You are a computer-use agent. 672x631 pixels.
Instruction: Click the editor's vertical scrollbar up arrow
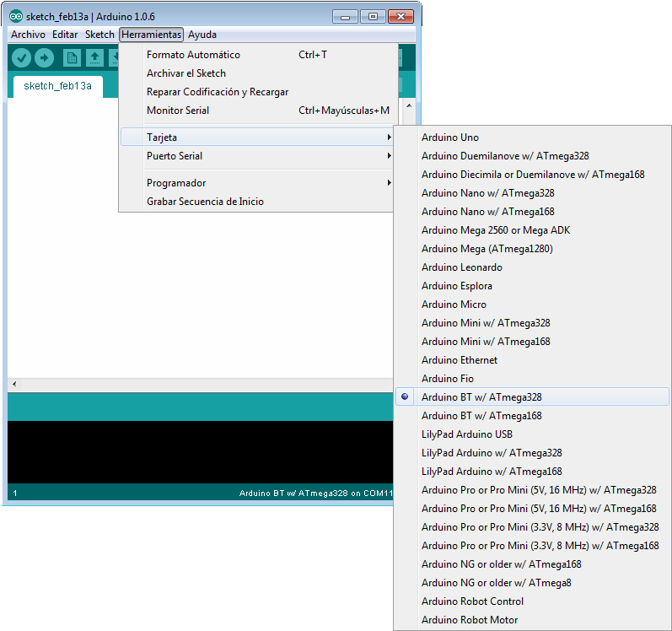(409, 107)
